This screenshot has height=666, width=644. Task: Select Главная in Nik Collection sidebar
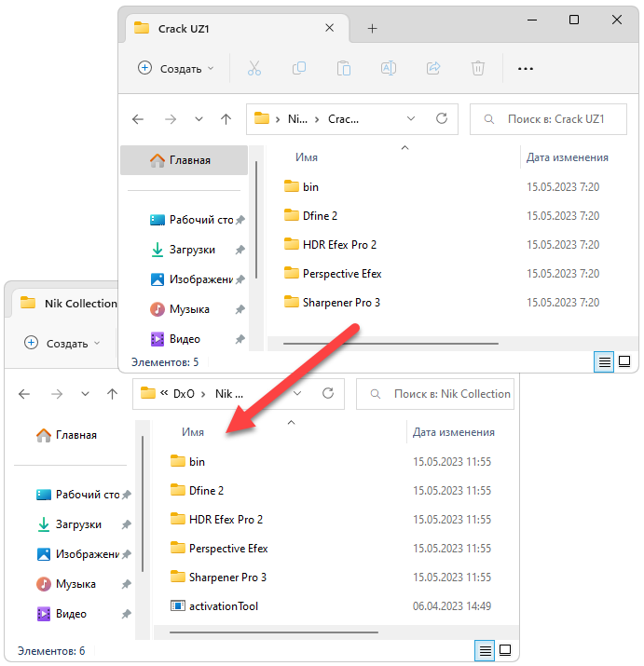[66, 435]
